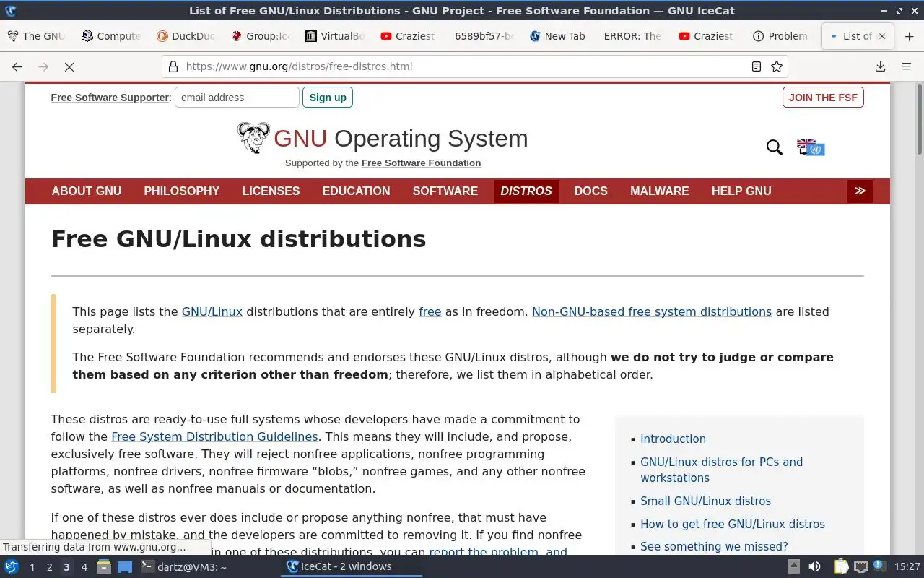Viewport: 924px width, 578px height.
Task: Focus the email address field
Action: (x=237, y=98)
